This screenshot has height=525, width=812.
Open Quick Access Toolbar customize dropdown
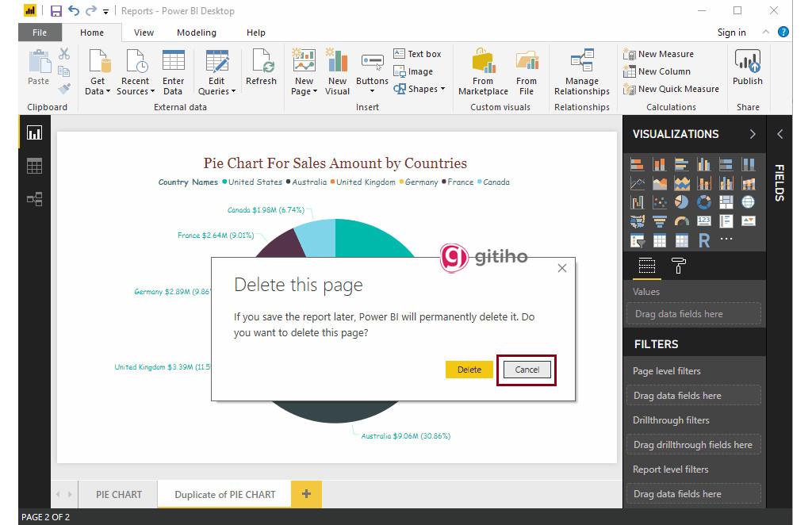(105, 11)
